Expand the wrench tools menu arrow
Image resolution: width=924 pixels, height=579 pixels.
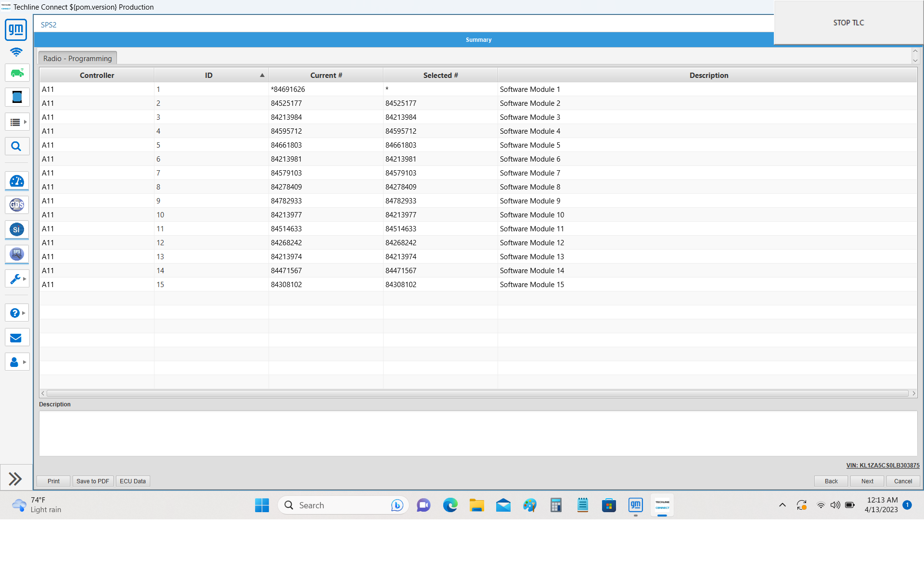pos(25,279)
